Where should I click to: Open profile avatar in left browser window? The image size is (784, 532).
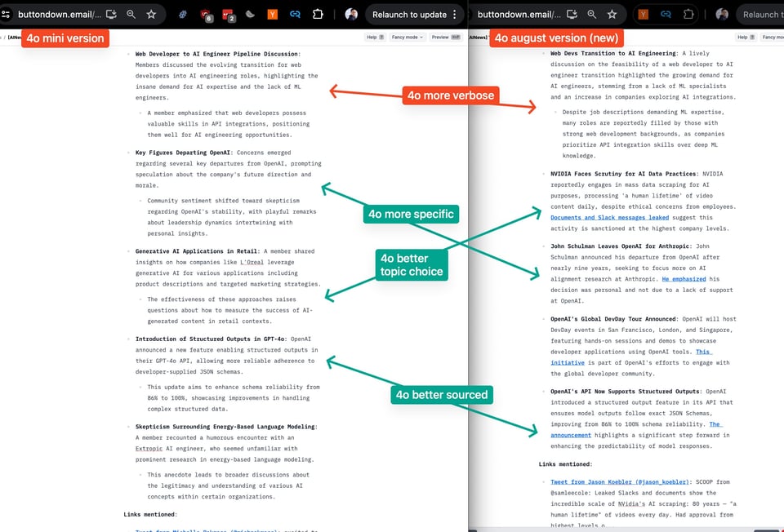click(x=351, y=14)
